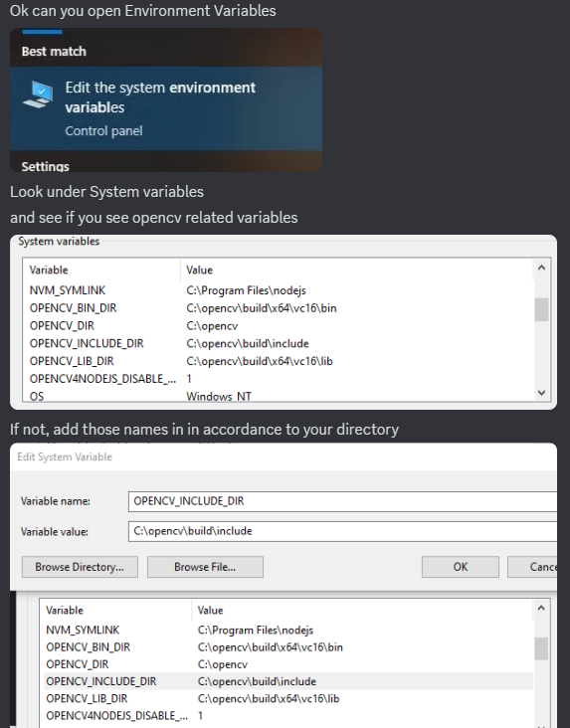Screen dimensions: 570x728
Task: Click the scrollbar thumb in upper System variables list
Action: pyautogui.click(x=541, y=309)
